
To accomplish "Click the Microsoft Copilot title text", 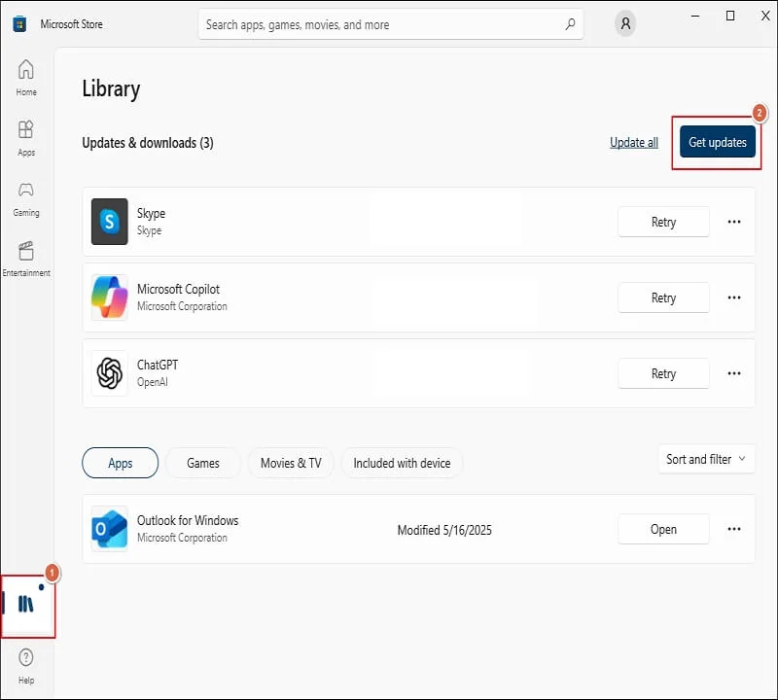I will click(x=178, y=289).
